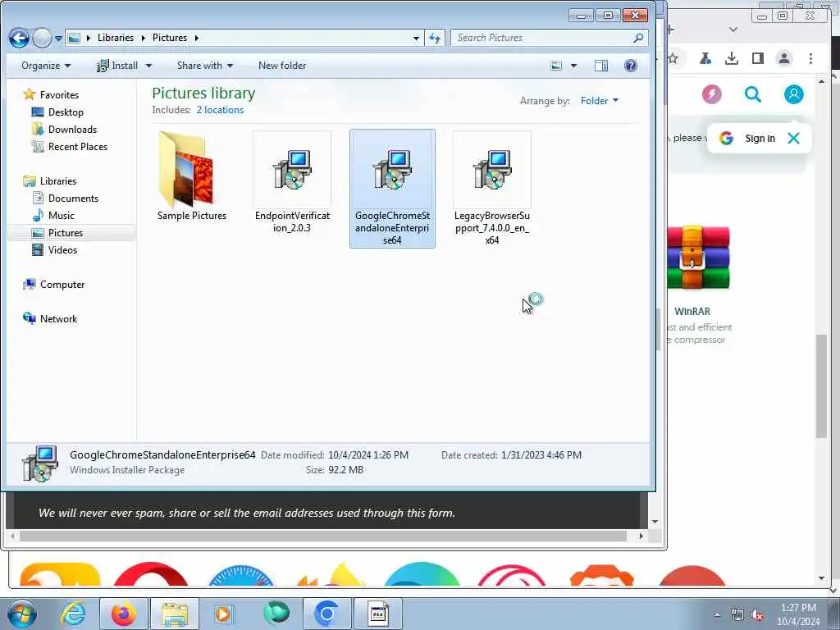The height and width of the screenshot is (630, 840).
Task: Click the Chrome page vertical scrollbar
Action: 821,386
